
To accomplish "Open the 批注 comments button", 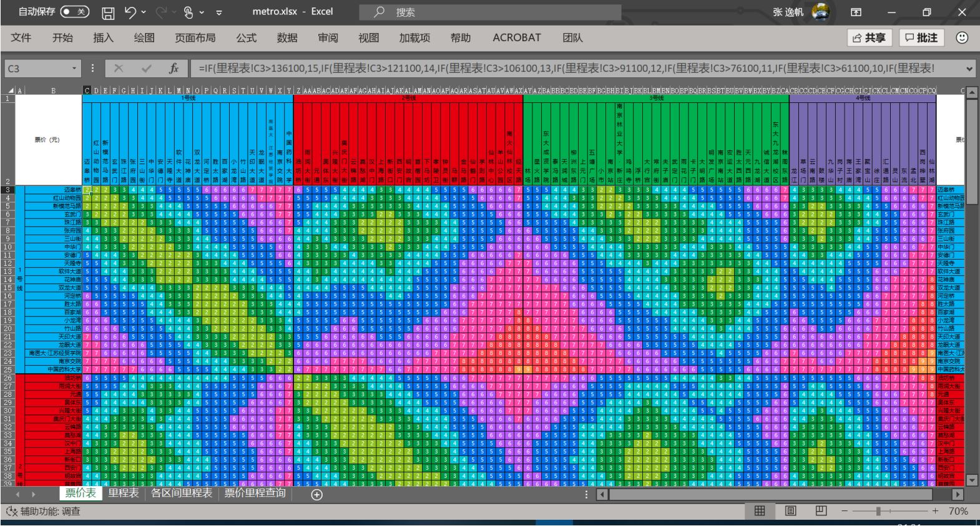I will click(x=921, y=38).
